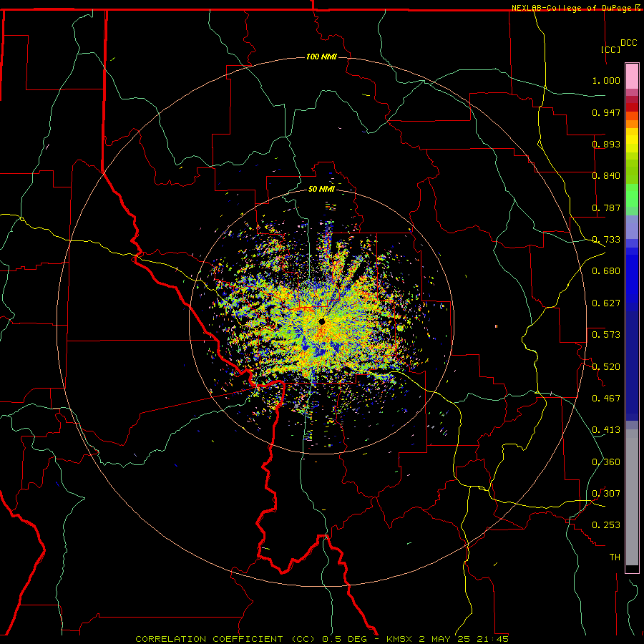Pick the red segment of color scale
644x644 pixels.
point(632,107)
